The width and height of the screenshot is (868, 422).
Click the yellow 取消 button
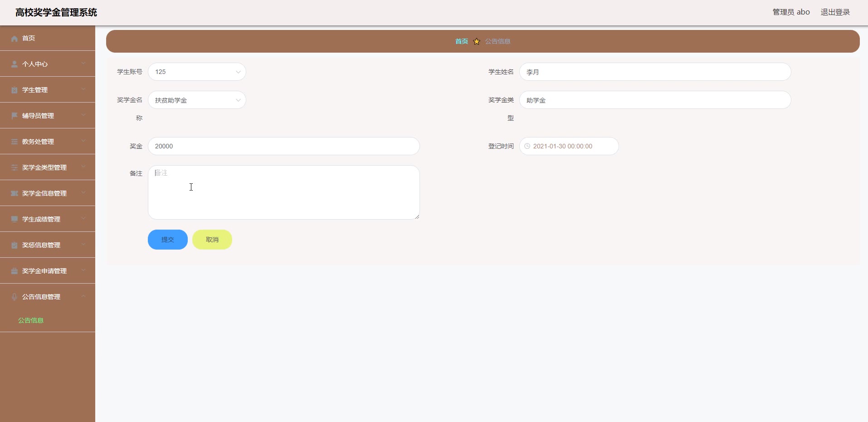[212, 240]
